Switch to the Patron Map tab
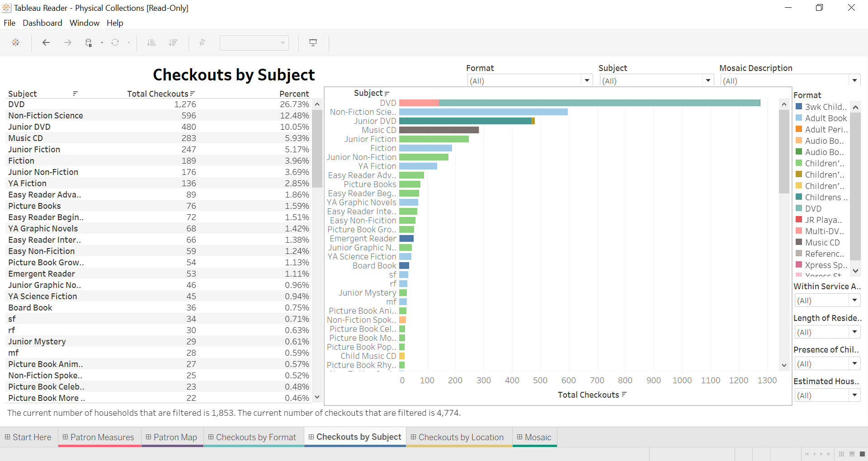Image resolution: width=868 pixels, height=461 pixels. pos(172,437)
